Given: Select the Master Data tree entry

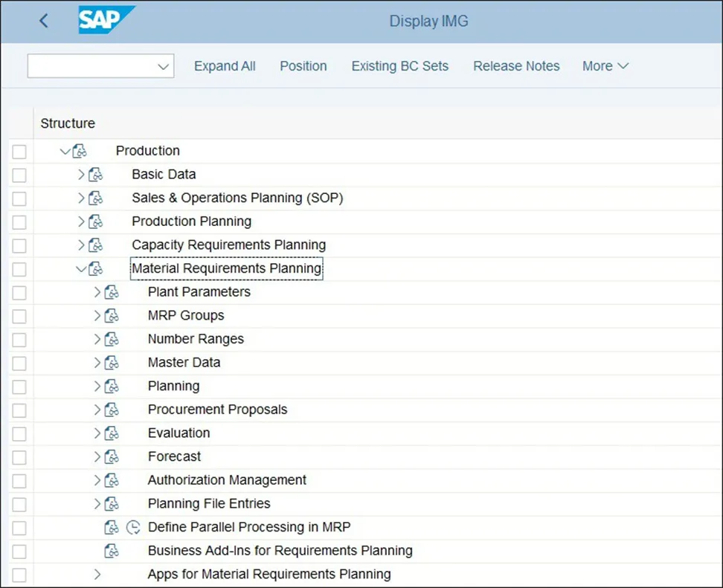Looking at the screenshot, I should coord(184,363).
